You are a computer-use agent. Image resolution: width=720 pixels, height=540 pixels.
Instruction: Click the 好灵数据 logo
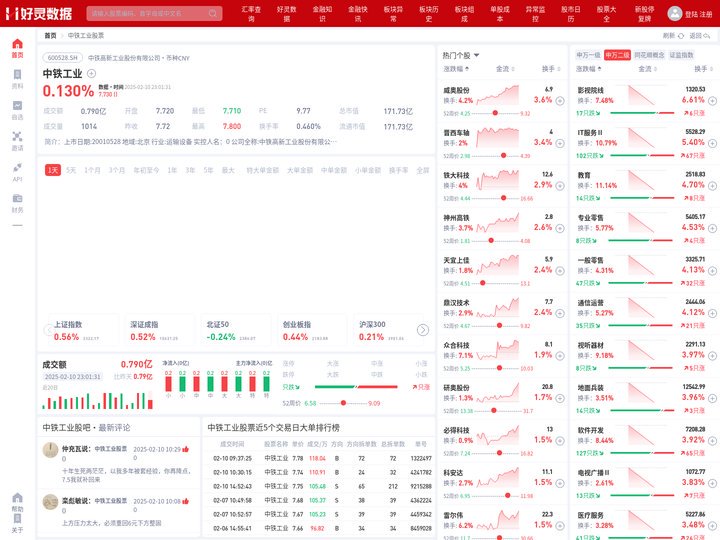click(39, 13)
